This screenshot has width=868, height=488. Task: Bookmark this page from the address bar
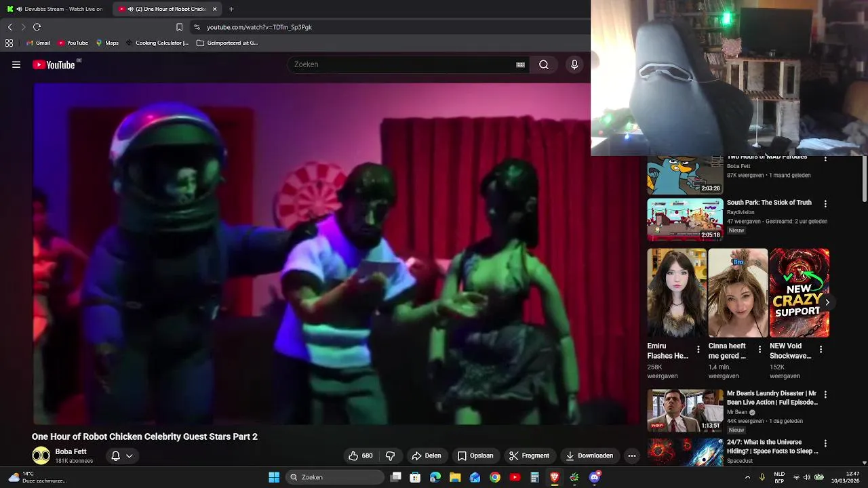(179, 27)
